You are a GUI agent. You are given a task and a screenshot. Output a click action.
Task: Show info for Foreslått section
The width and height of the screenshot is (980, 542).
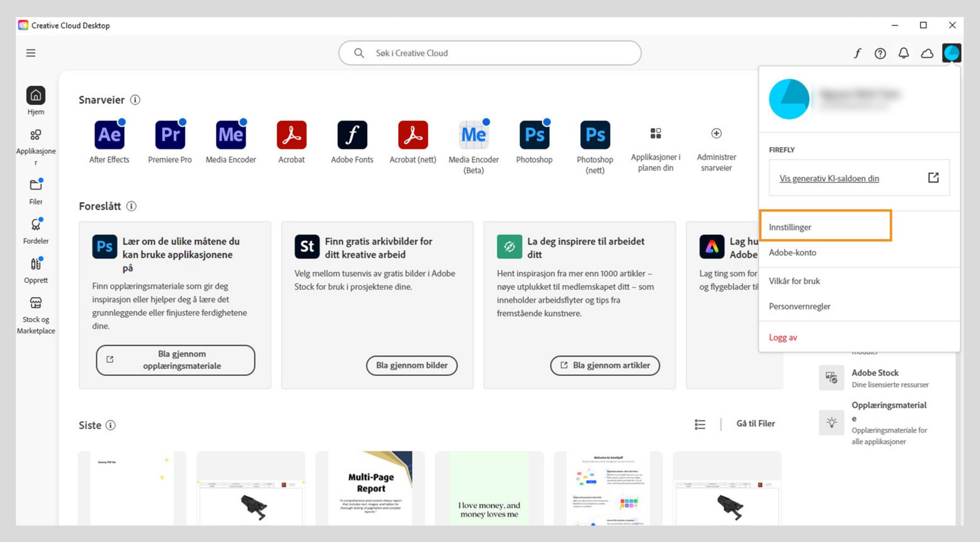click(x=132, y=206)
